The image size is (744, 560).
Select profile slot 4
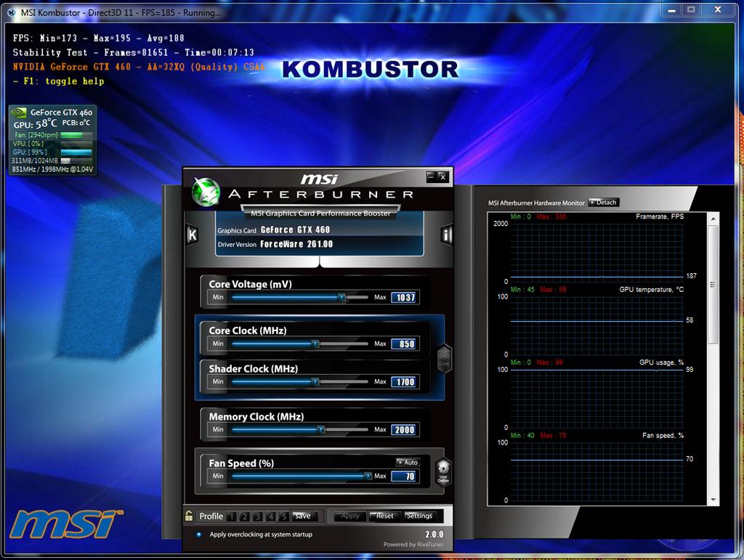[x=270, y=516]
